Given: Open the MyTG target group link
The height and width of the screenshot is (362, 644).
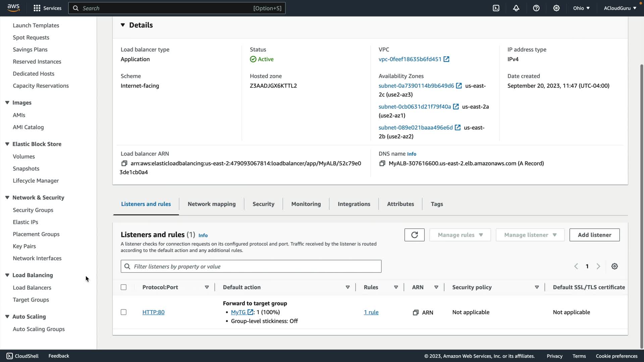Looking at the screenshot, I should pyautogui.click(x=238, y=312).
